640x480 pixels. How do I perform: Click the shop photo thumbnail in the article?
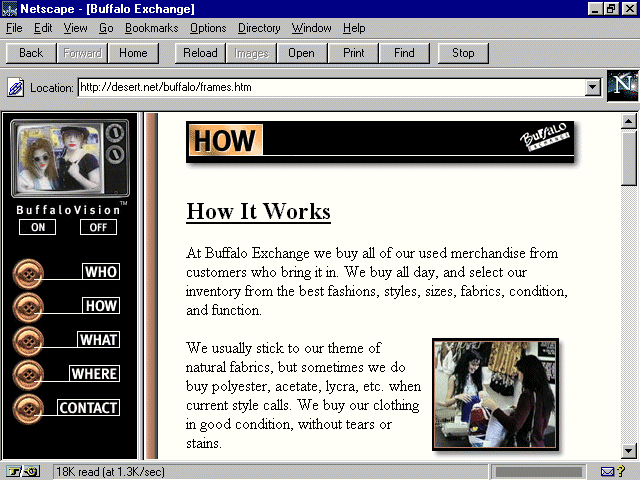click(x=495, y=394)
